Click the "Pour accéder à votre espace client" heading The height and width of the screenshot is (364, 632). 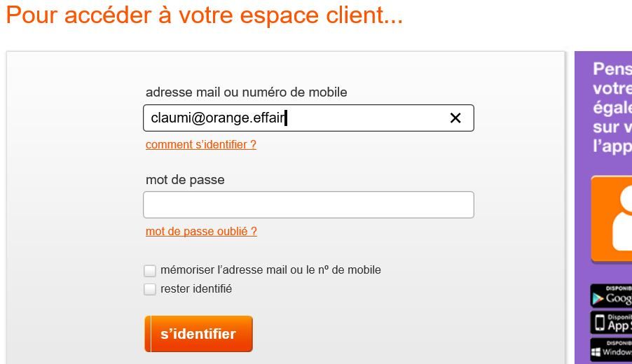point(204,16)
